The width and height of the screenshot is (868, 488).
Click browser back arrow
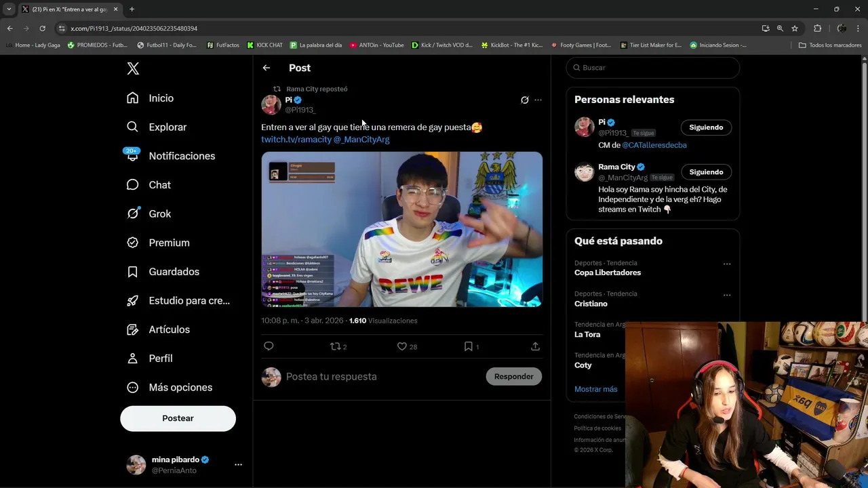9,28
